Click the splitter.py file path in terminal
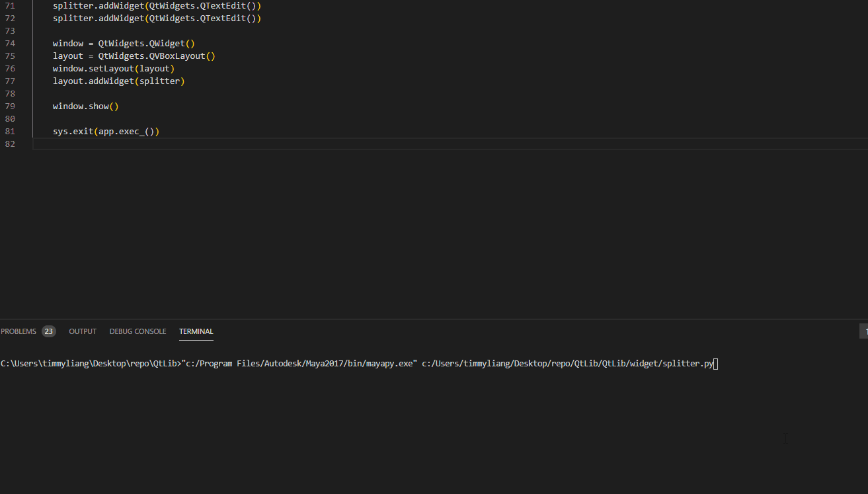 567,364
